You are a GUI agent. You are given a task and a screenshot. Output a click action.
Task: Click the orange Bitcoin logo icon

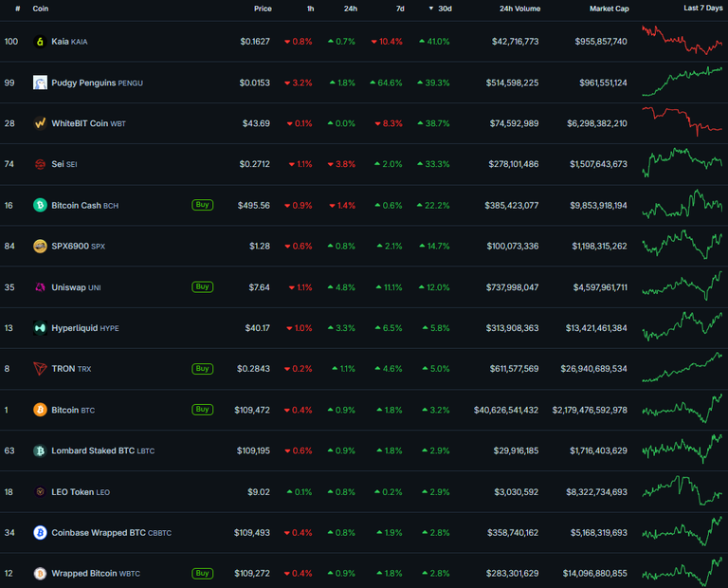click(x=40, y=410)
